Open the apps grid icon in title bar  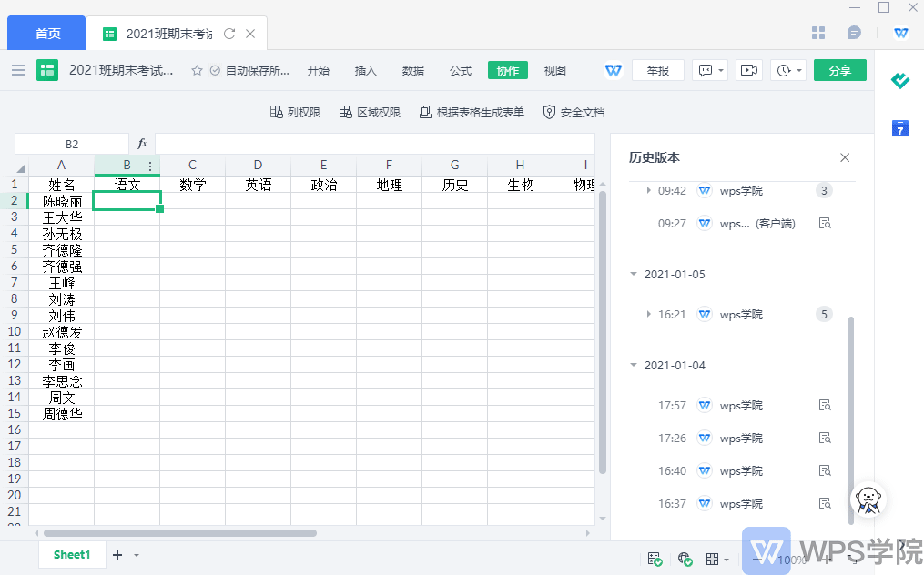tap(817, 33)
